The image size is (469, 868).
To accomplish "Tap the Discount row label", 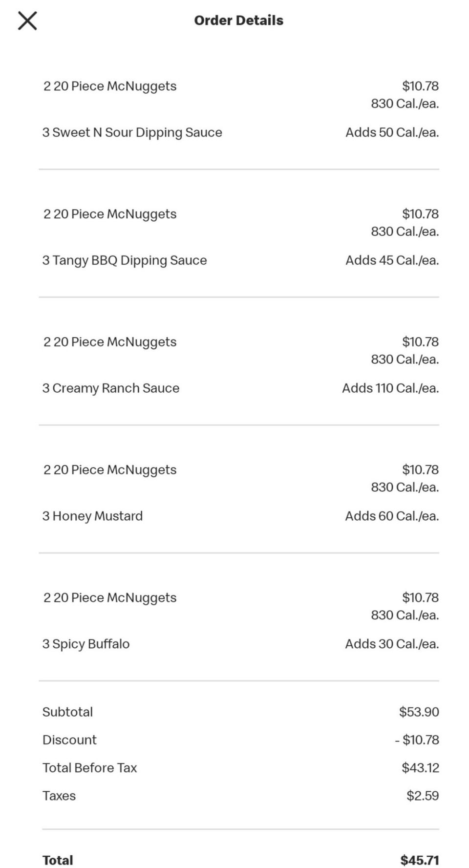I will (69, 740).
